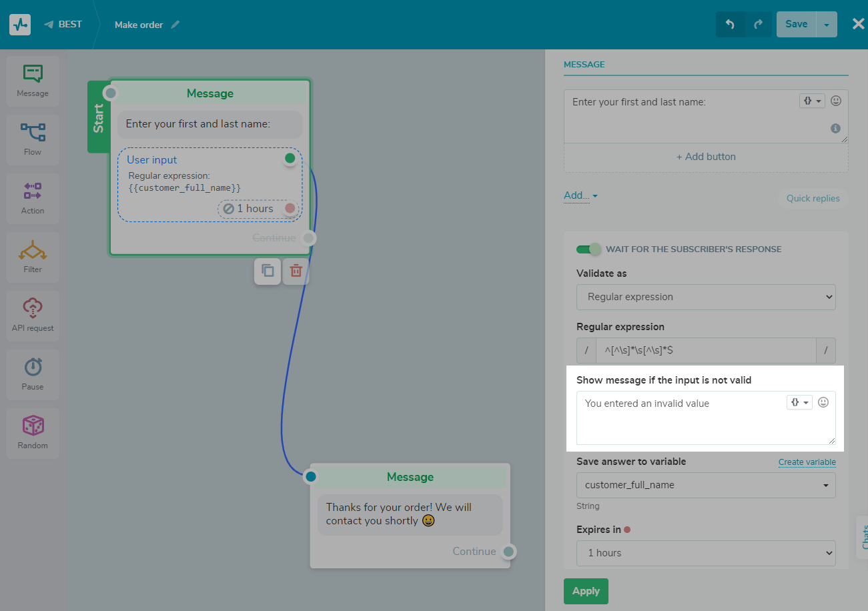Edit flow name with pencil icon
The width and height of the screenshot is (868, 611).
click(x=175, y=25)
